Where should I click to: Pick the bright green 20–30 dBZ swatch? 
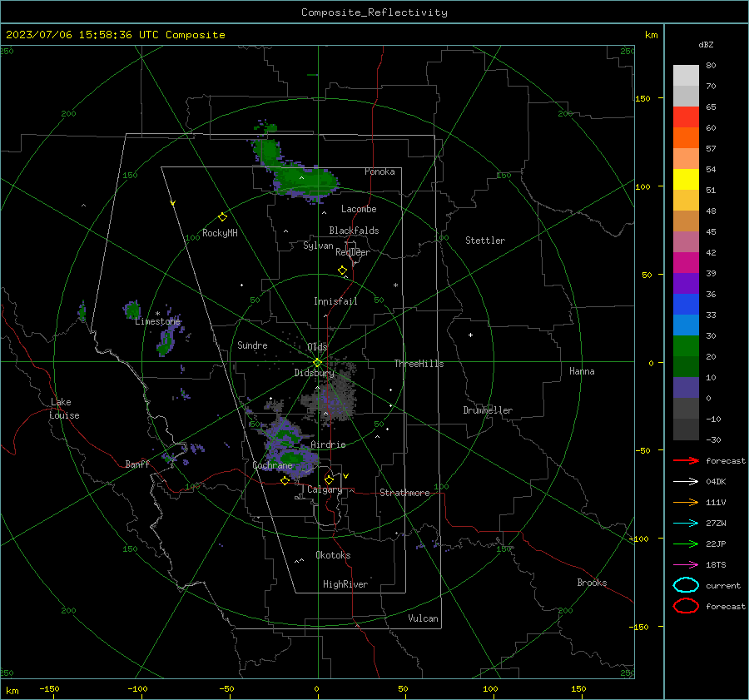coord(686,346)
